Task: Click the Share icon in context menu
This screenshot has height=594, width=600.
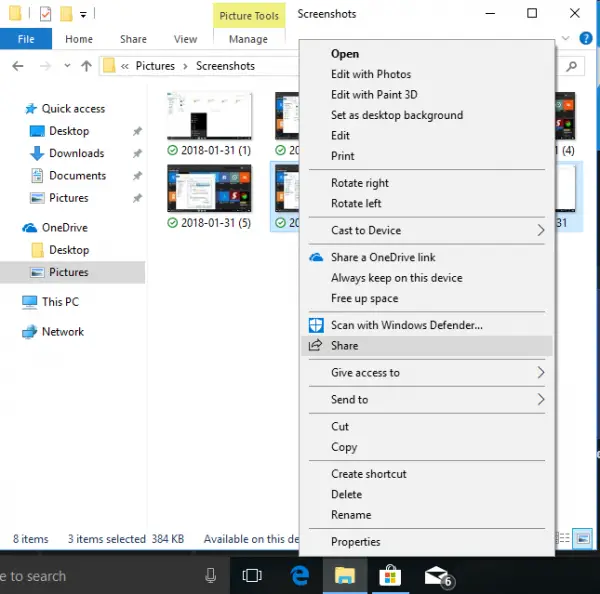Action: (x=316, y=346)
